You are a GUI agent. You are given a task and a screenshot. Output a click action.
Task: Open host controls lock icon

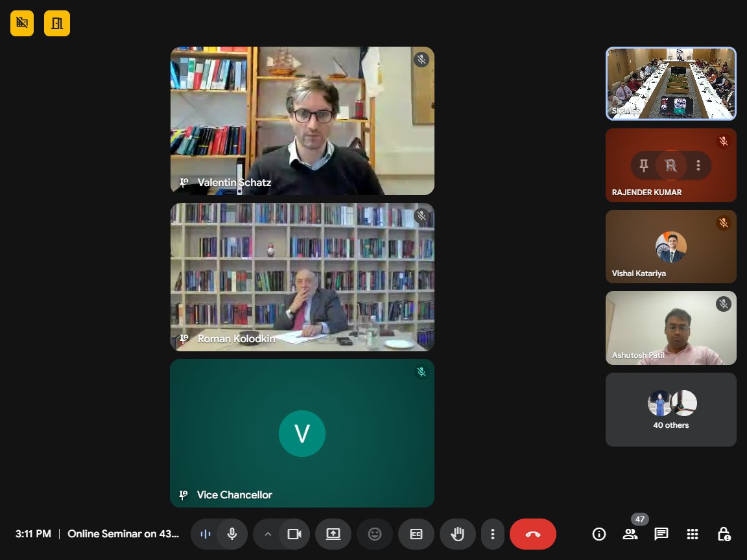pos(724,534)
